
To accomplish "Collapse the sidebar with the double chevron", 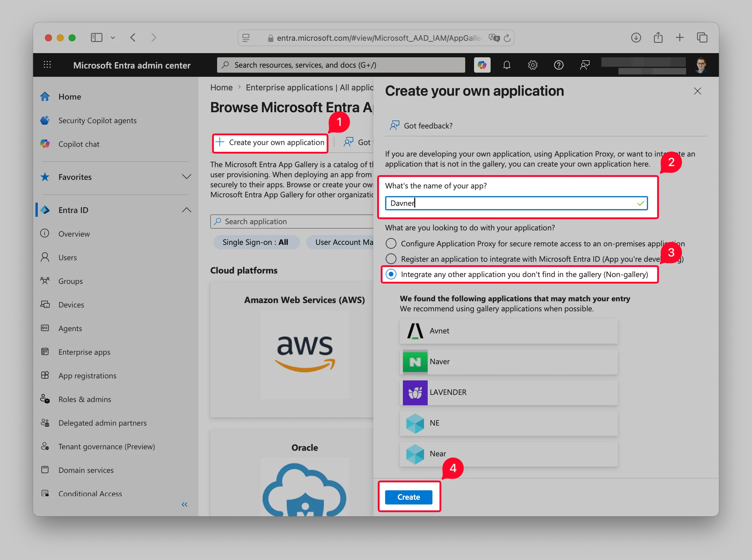I will tap(184, 504).
